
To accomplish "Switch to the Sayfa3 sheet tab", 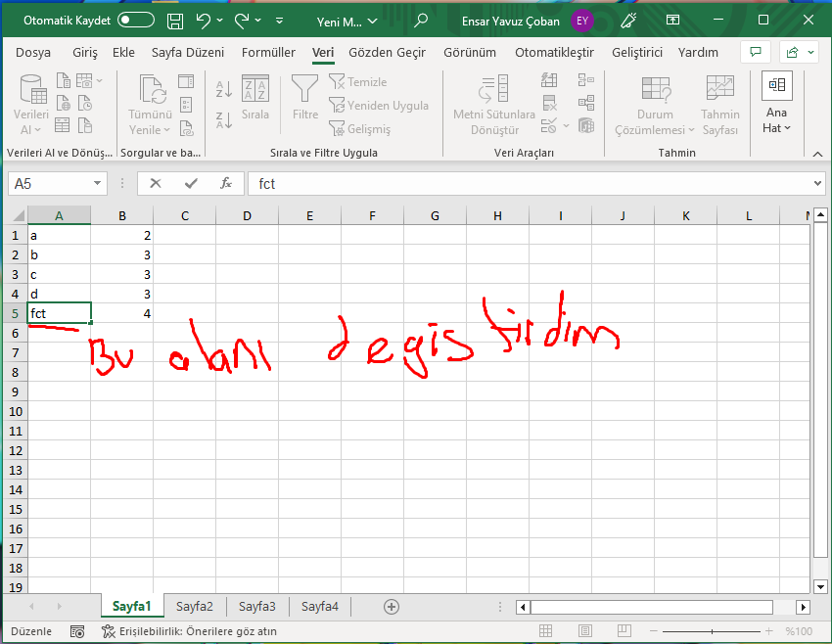I will point(256,607).
